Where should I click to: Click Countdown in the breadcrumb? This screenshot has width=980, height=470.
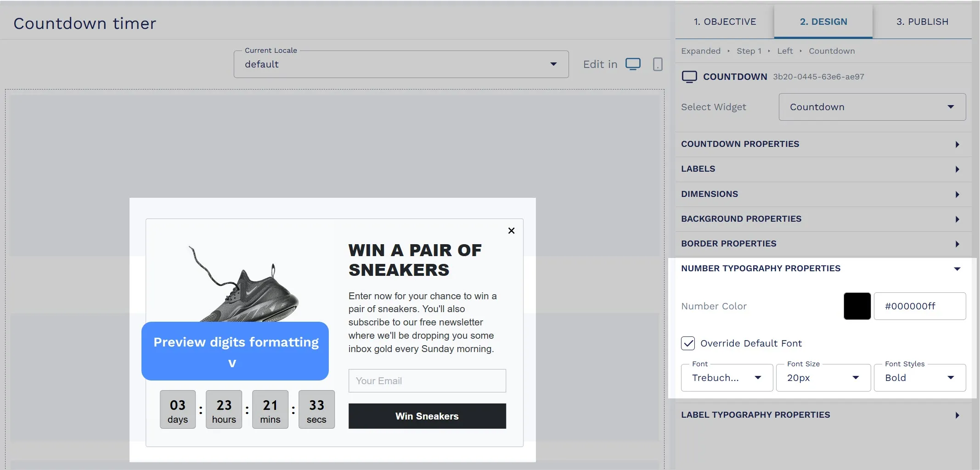coord(832,51)
